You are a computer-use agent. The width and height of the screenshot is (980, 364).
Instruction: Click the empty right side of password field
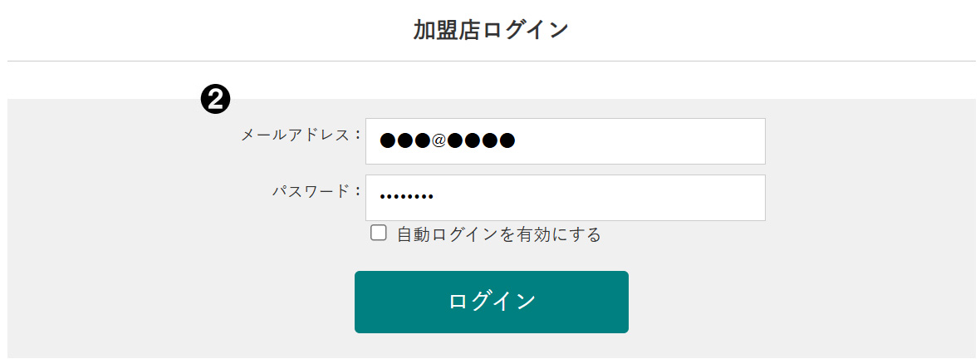tap(648, 198)
